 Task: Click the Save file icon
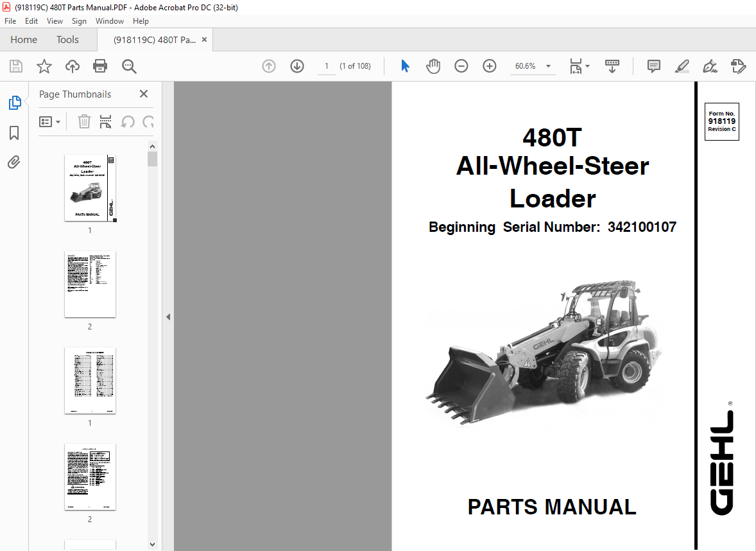pos(16,66)
